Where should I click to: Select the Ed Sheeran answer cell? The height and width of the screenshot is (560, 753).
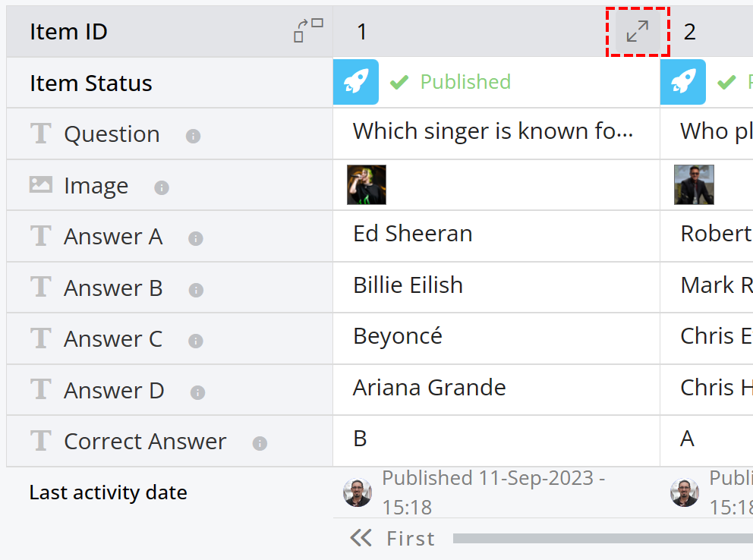[x=496, y=236]
